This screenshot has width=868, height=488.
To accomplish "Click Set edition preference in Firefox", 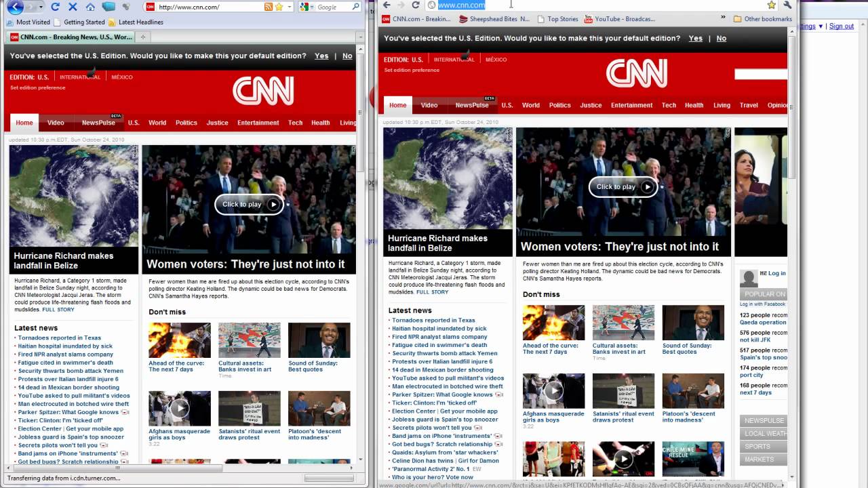I will pyautogui.click(x=37, y=88).
